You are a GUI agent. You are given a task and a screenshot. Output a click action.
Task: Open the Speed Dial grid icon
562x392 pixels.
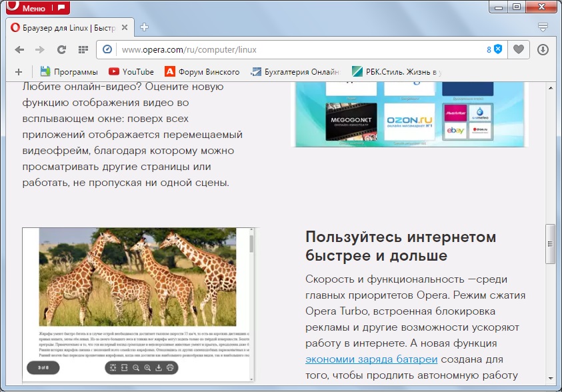(83, 49)
